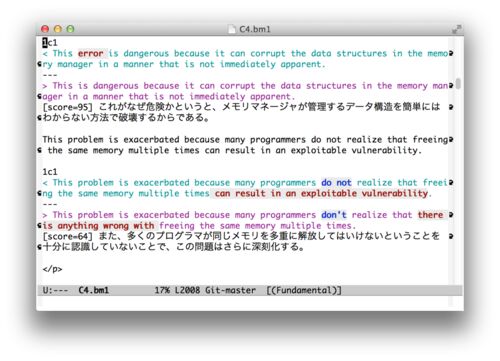Viewport: 500px width, 361px height.
Task: Click the fullscreen arrows icon in title bar
Action: coord(456,29)
